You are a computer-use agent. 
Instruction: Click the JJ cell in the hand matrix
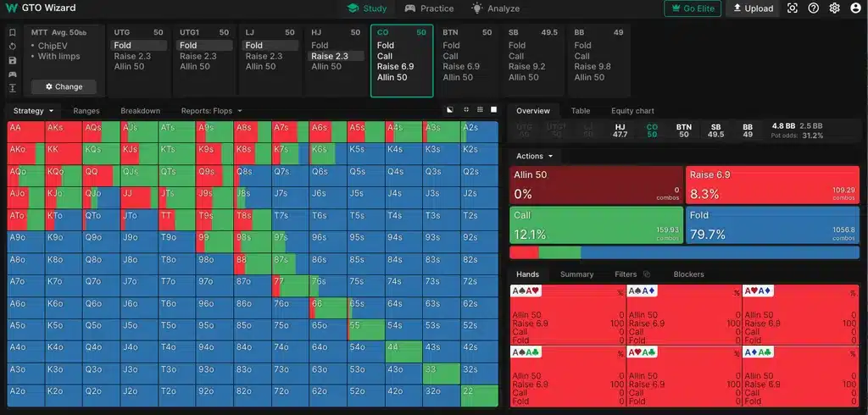tap(139, 197)
